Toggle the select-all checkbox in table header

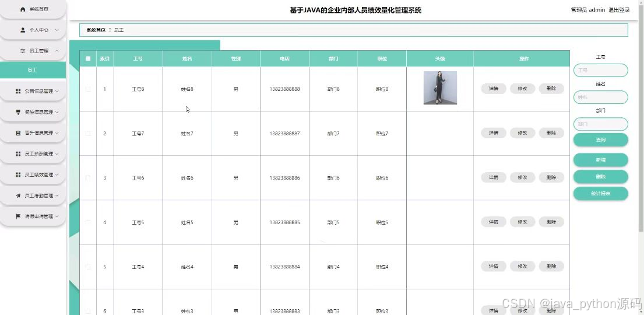click(88, 58)
